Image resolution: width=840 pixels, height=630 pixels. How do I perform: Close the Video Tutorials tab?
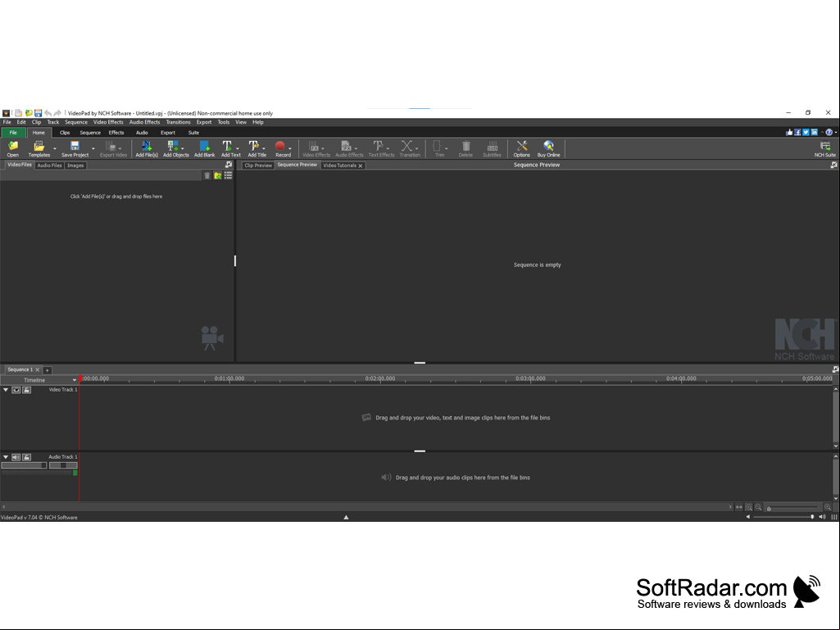coord(361,165)
